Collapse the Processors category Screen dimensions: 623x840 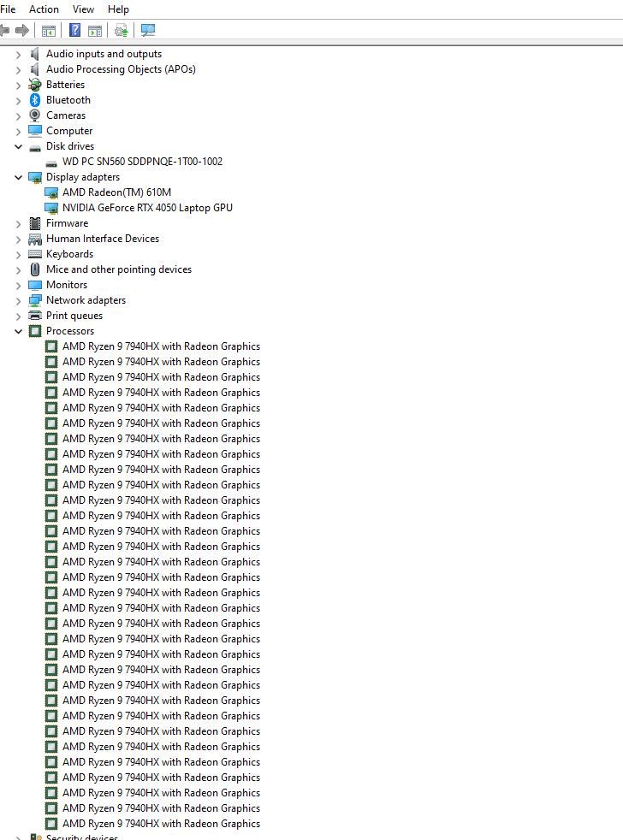pos(18,331)
